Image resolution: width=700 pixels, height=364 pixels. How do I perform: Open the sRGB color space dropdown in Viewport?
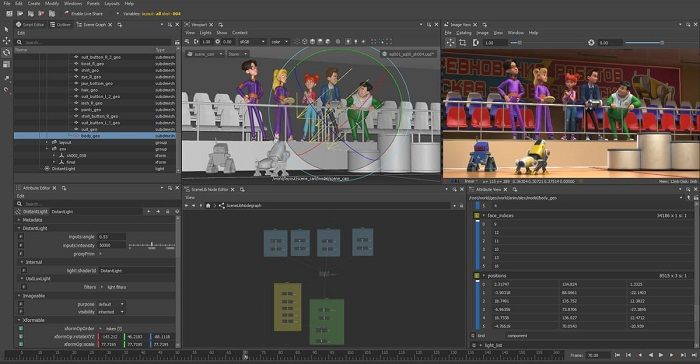(252, 42)
